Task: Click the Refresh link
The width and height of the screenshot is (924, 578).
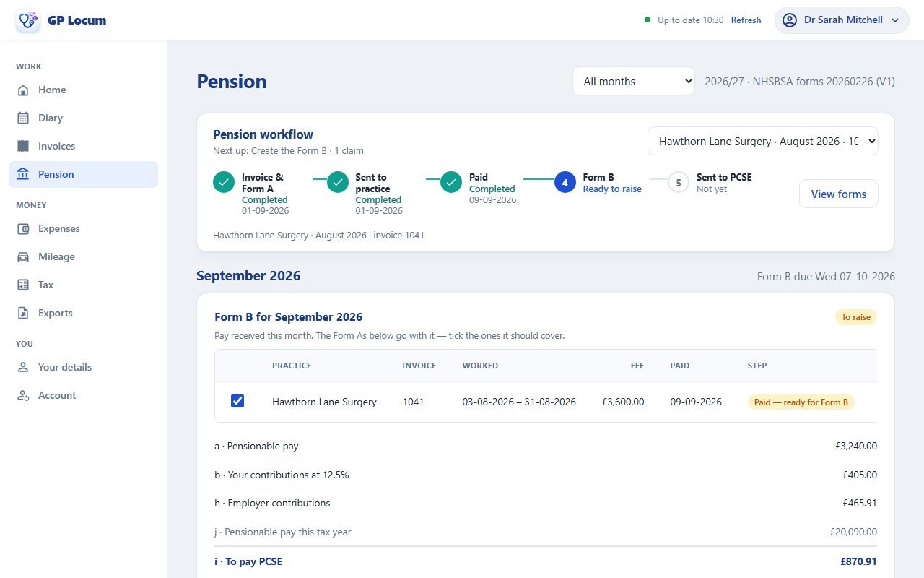Action: [746, 20]
